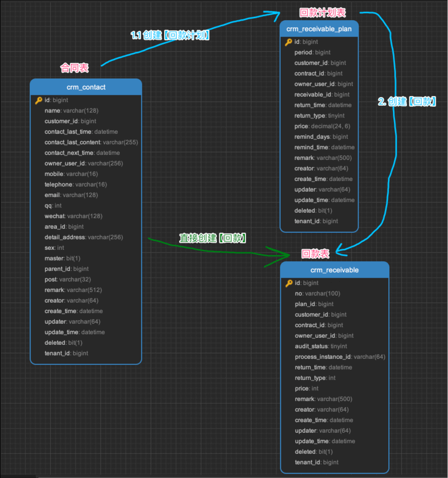Select the 2. 创建【回款】 annotation

click(x=407, y=102)
